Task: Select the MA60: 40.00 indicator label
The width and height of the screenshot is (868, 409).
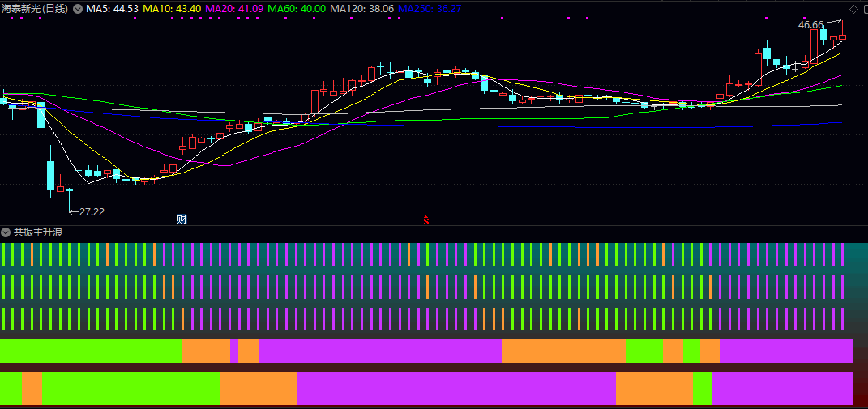Action: click(297, 9)
